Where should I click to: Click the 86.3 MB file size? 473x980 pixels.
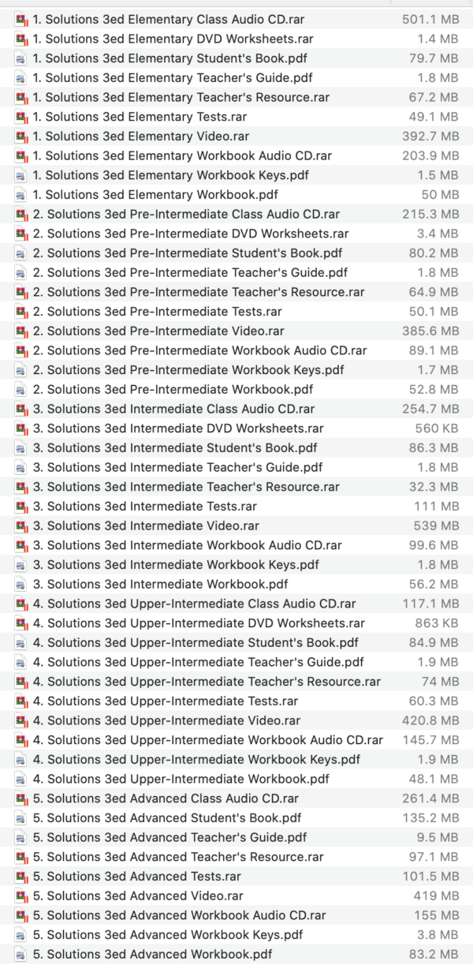(434, 447)
